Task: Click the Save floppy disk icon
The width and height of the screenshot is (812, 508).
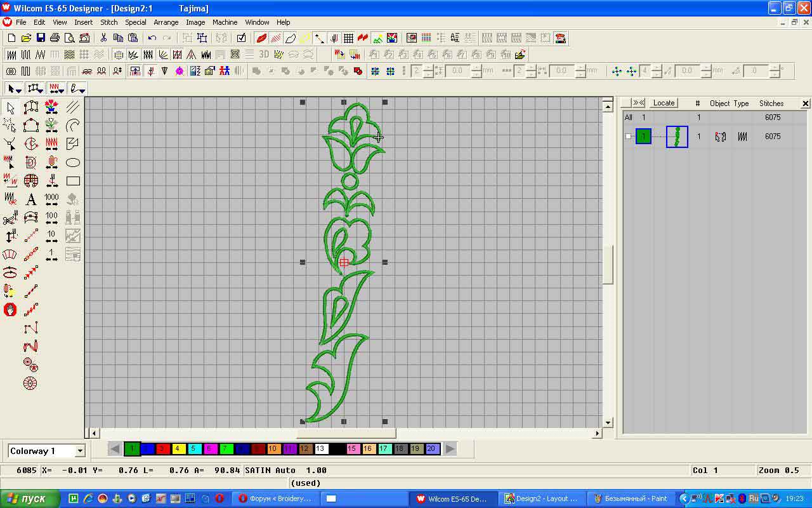Action: click(41, 38)
